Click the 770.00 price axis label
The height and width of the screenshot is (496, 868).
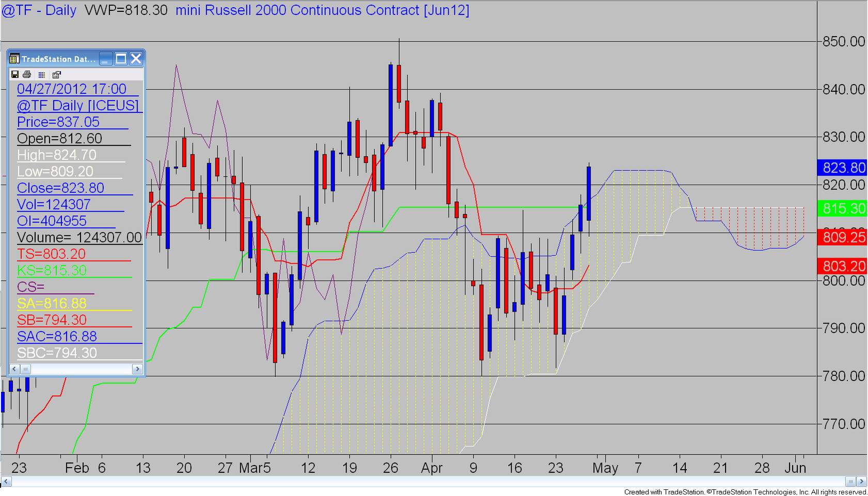pyautogui.click(x=844, y=424)
